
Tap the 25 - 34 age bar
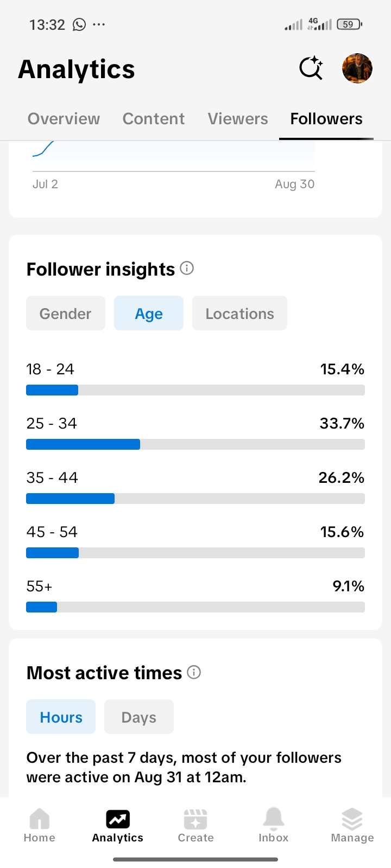(x=195, y=444)
